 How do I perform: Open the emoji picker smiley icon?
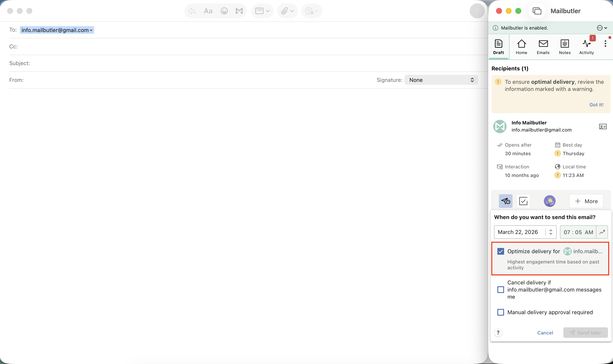click(x=224, y=11)
